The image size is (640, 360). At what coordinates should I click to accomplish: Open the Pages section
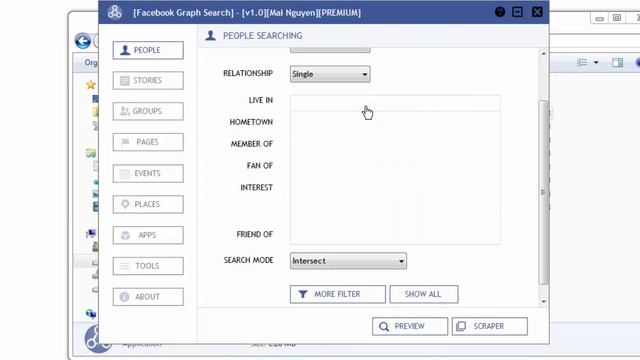[148, 142]
